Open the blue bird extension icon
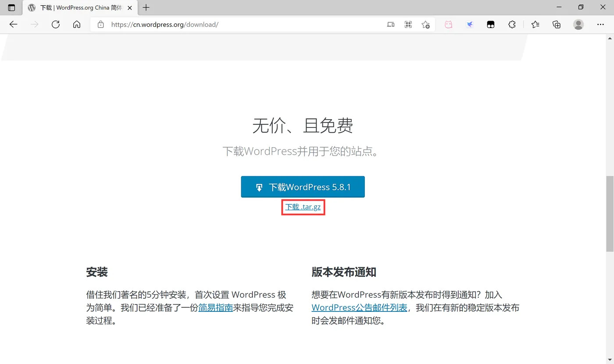Viewport: 614px width, 364px height. click(x=470, y=25)
